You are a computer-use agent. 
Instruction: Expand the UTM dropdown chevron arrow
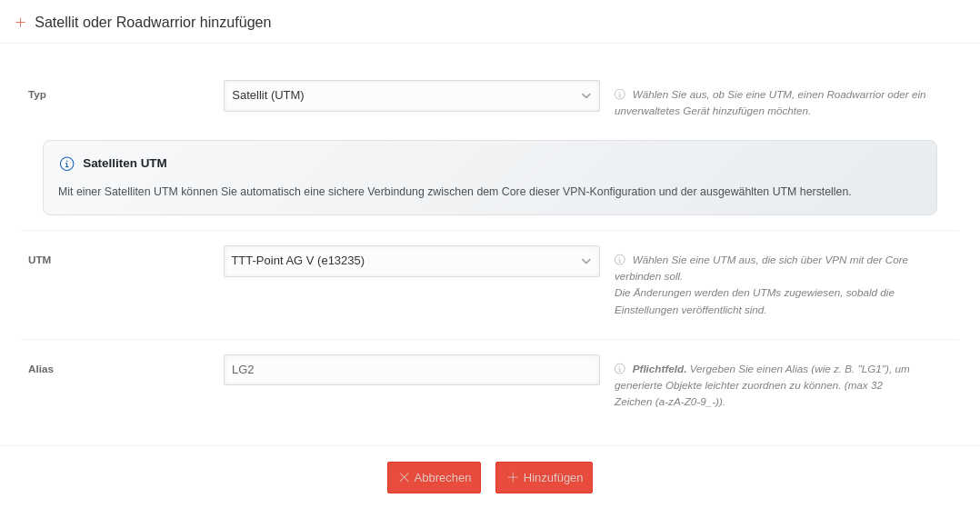586,261
